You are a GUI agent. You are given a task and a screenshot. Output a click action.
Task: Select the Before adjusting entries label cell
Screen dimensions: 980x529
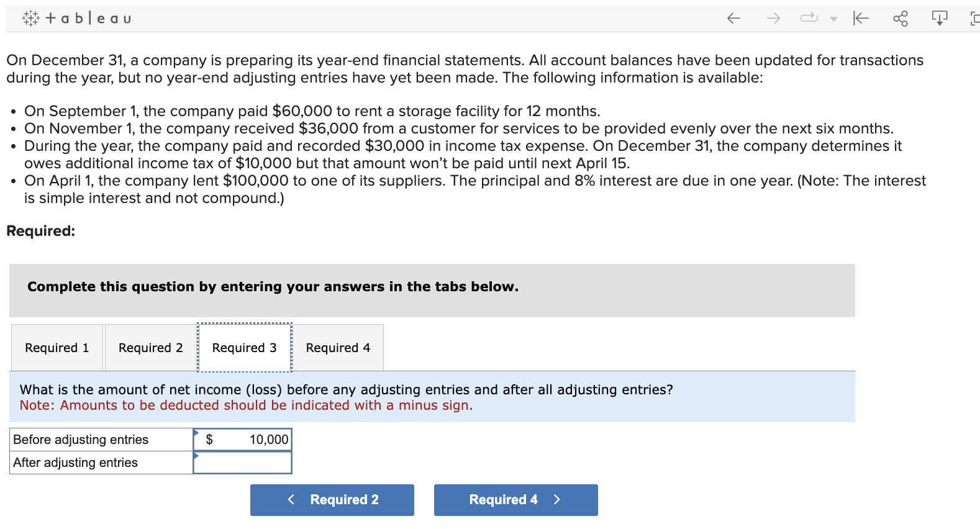pos(79,440)
